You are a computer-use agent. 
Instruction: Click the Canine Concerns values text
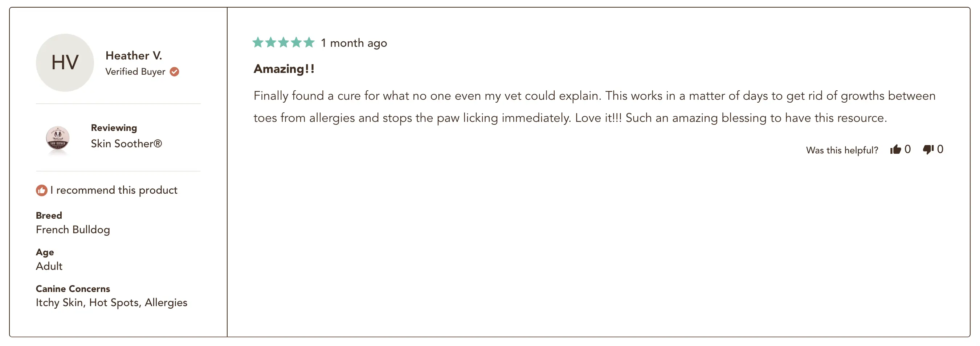click(111, 302)
